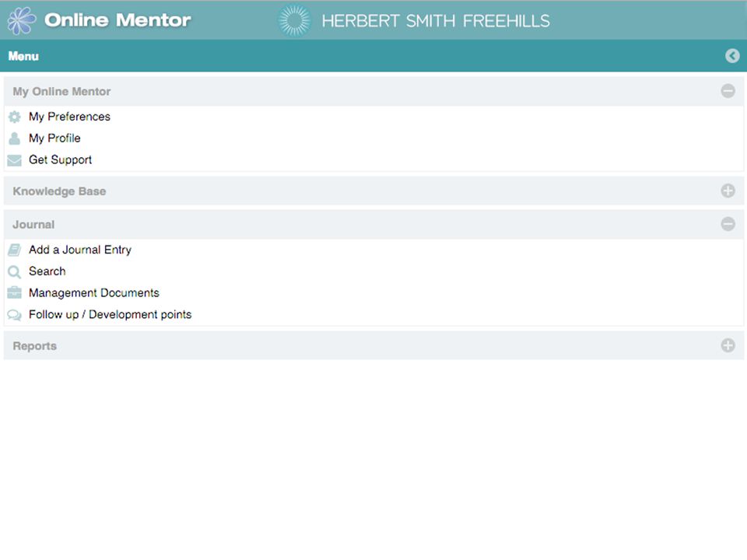Click the Herbert Smith Freehills sunburst logo

pyautogui.click(x=294, y=21)
